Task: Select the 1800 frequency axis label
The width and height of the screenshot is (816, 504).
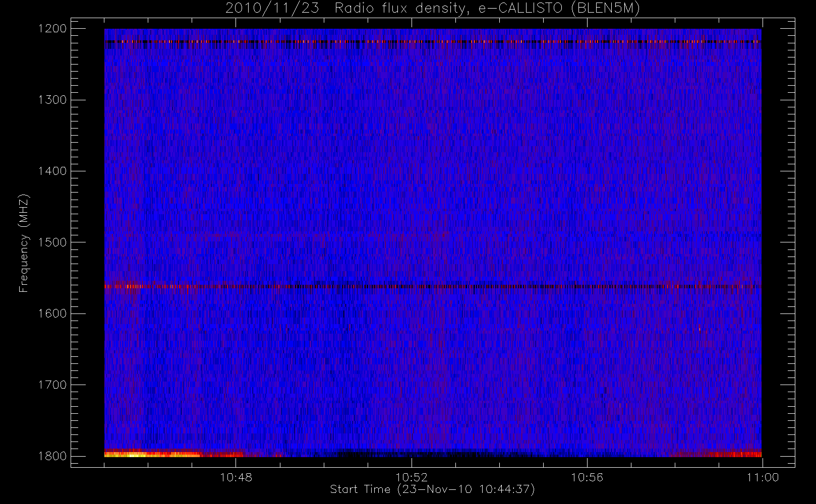Action: click(52, 456)
